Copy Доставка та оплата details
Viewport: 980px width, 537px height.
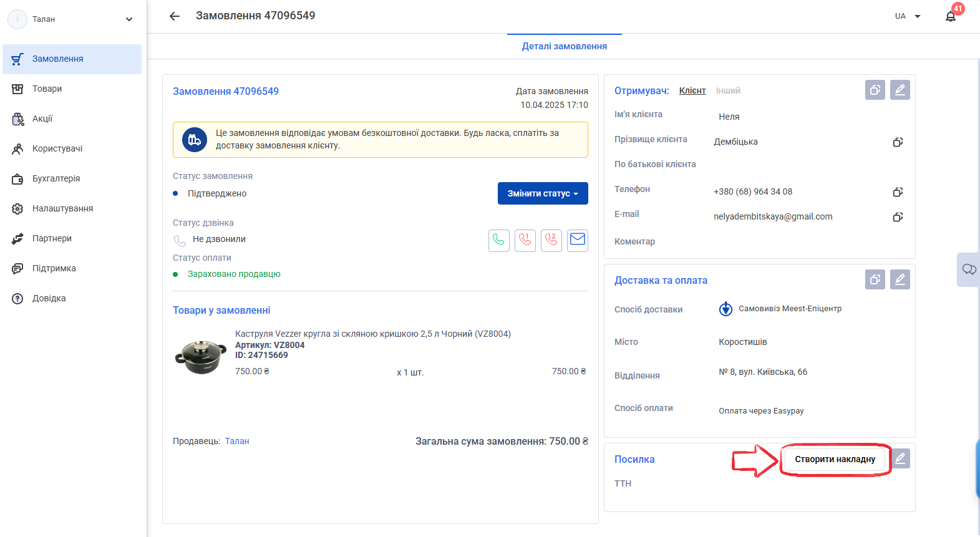pyautogui.click(x=875, y=279)
